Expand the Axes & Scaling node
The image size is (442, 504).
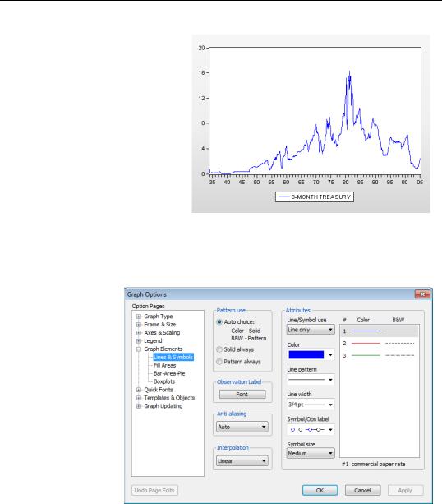click(139, 333)
